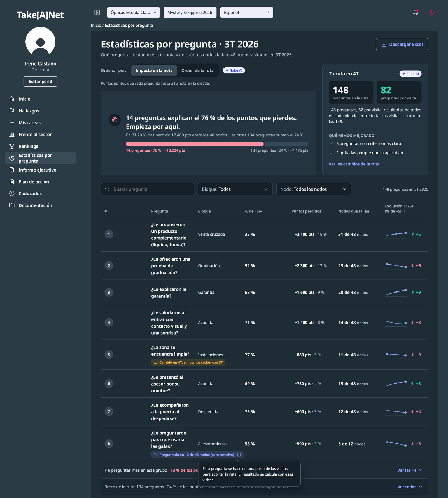Click 14 de 48 nodos cell
Viewport: 448px width, 498px height.
353,323
